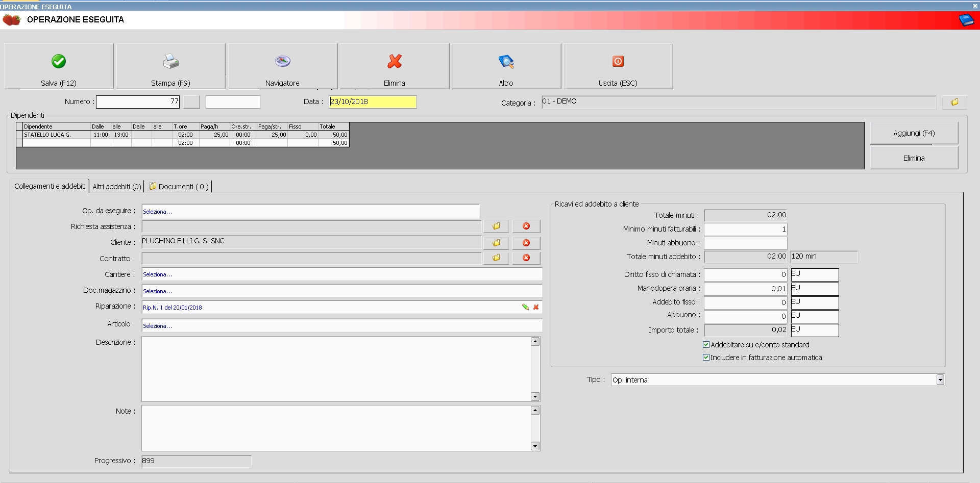The width and height of the screenshot is (980, 483).
Task: Click the Dipendente column header
Action: point(56,126)
